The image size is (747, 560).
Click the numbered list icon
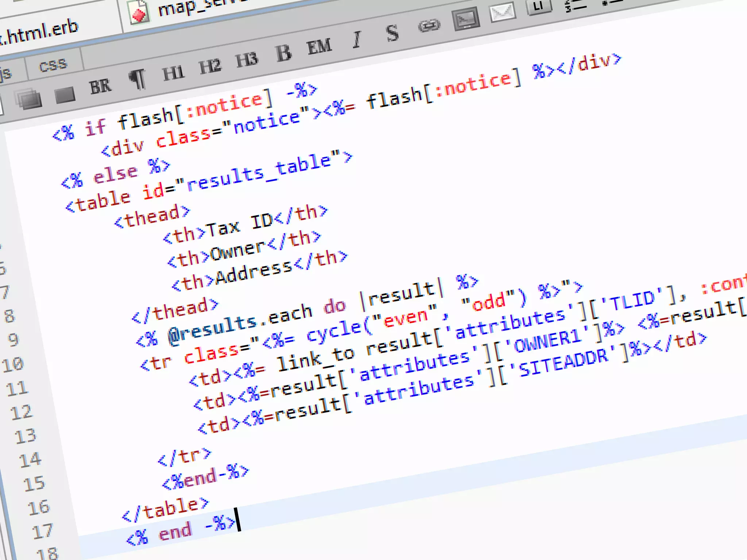tap(576, 5)
